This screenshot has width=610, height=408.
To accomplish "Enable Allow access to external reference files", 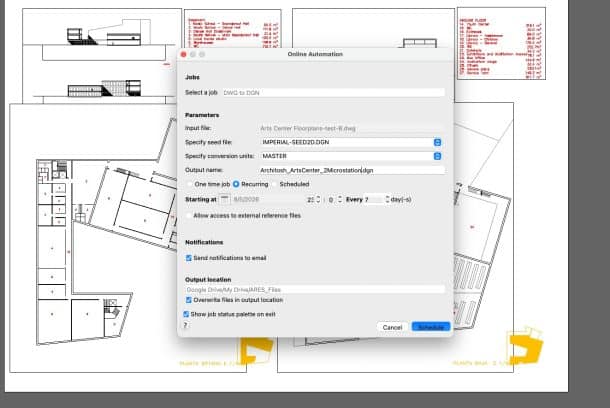I will [189, 215].
